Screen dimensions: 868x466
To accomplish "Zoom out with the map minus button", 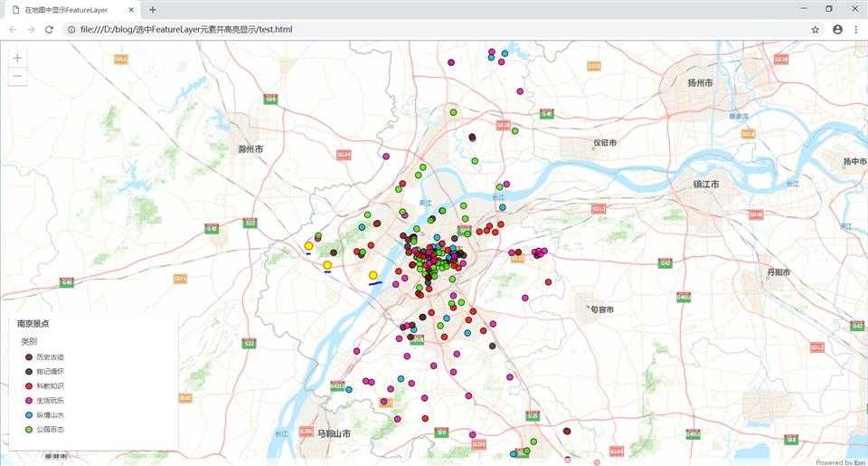I will [x=18, y=76].
